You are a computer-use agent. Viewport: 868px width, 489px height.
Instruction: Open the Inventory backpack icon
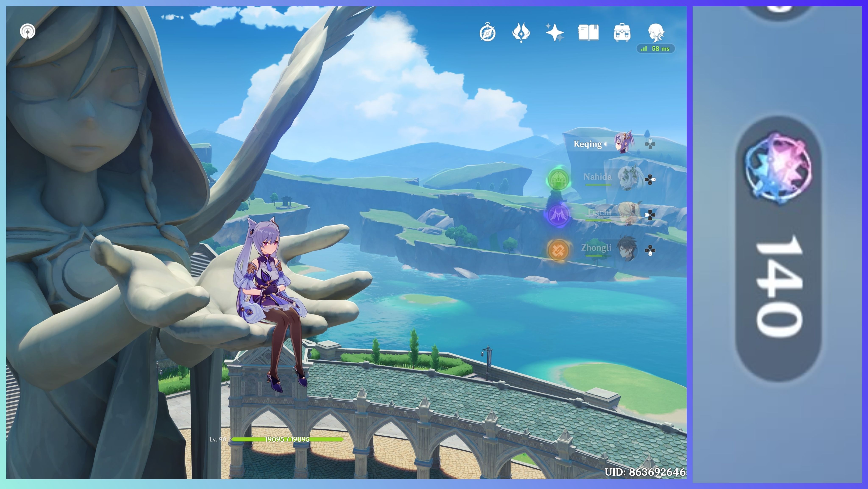[622, 33]
